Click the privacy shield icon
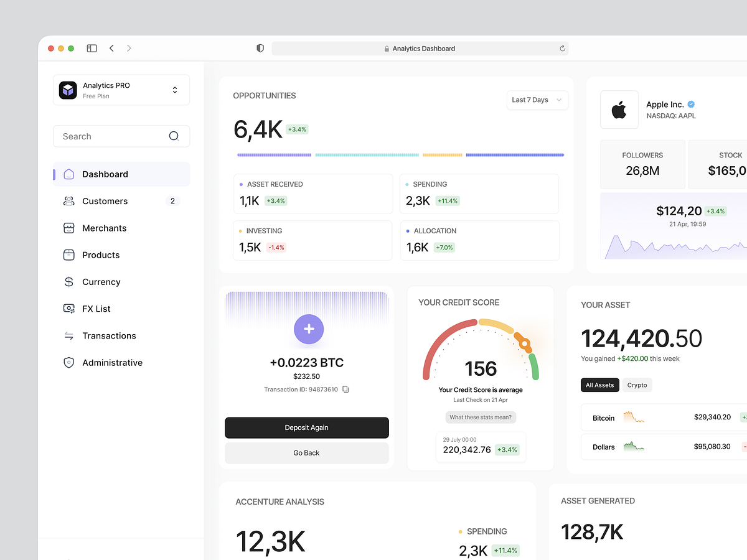This screenshot has width=747, height=560. click(260, 48)
